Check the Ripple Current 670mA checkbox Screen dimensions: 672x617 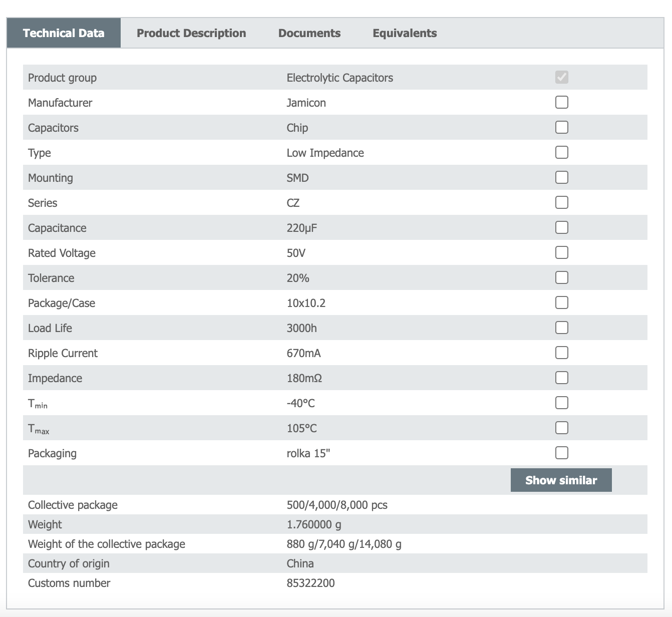point(562,353)
